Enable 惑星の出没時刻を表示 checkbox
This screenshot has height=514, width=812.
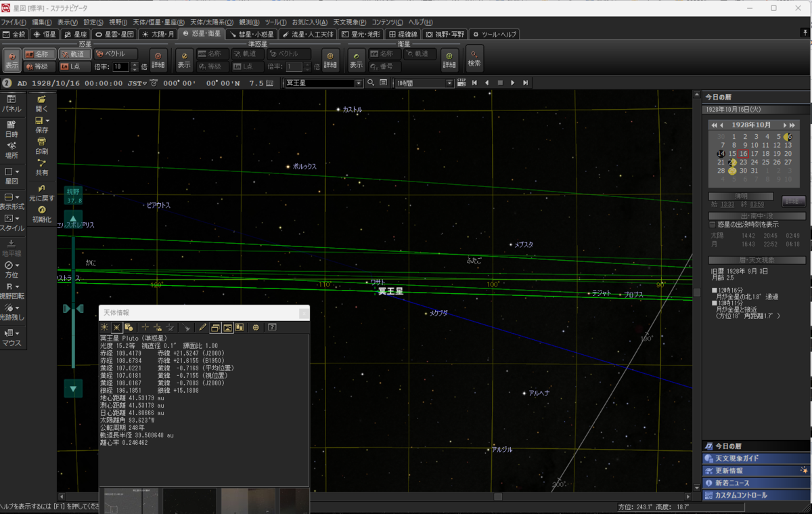tap(712, 224)
